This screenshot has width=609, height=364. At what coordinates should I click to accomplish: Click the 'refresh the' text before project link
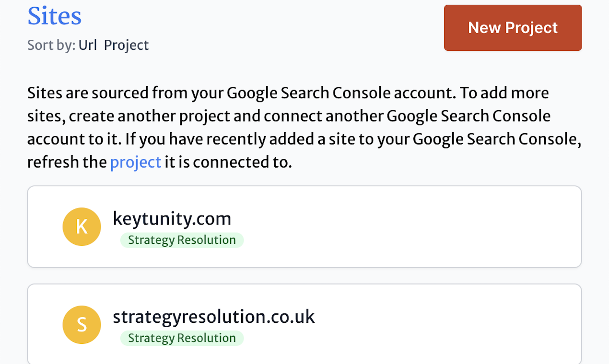[67, 162]
